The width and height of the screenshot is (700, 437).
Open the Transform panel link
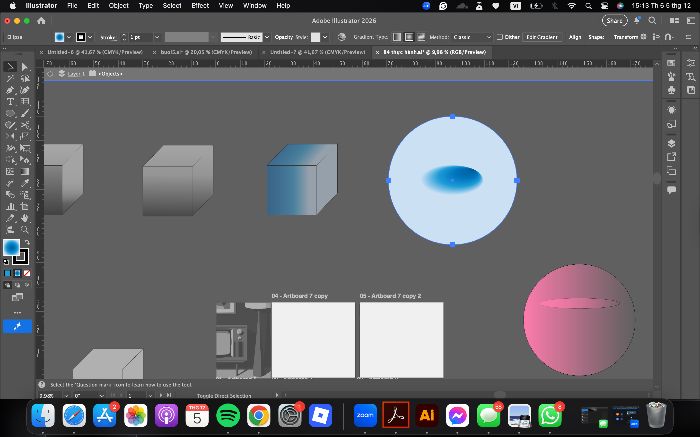(x=625, y=37)
